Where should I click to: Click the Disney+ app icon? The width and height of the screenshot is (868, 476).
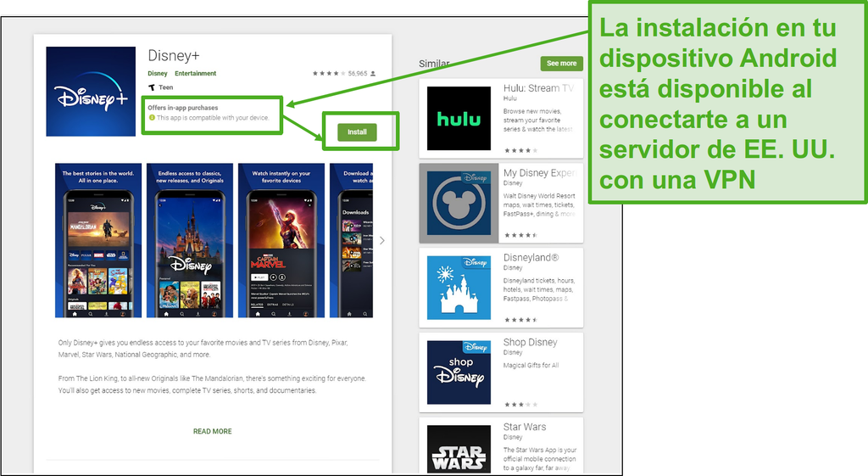tap(91, 92)
